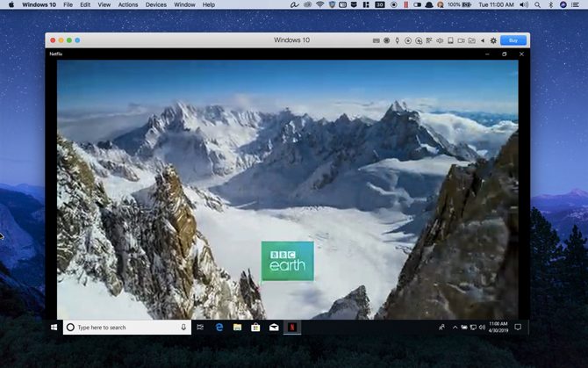
Task: Click the battery 100% status in menu bar
Action: tap(459, 4)
